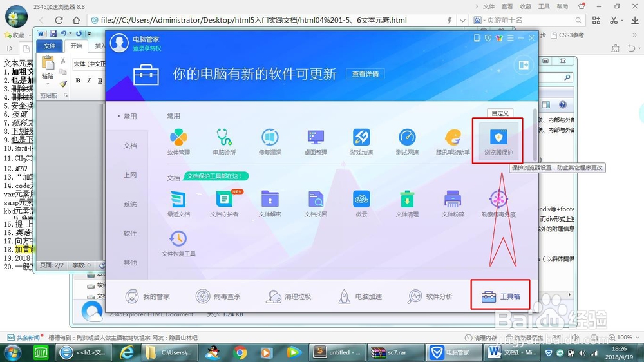This screenshot has width=644, height=362.
Task: Click the 登录享特权 login link
Action: pyautogui.click(x=147, y=48)
